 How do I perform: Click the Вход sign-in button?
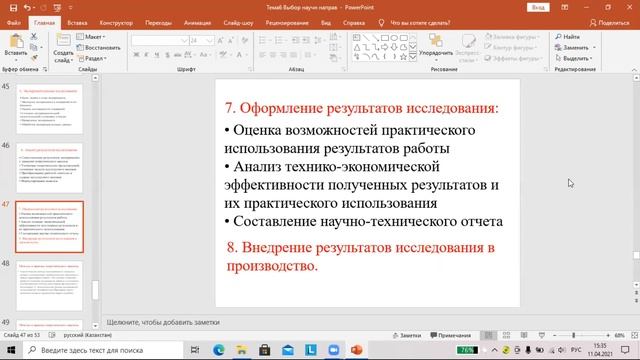pos(538,7)
